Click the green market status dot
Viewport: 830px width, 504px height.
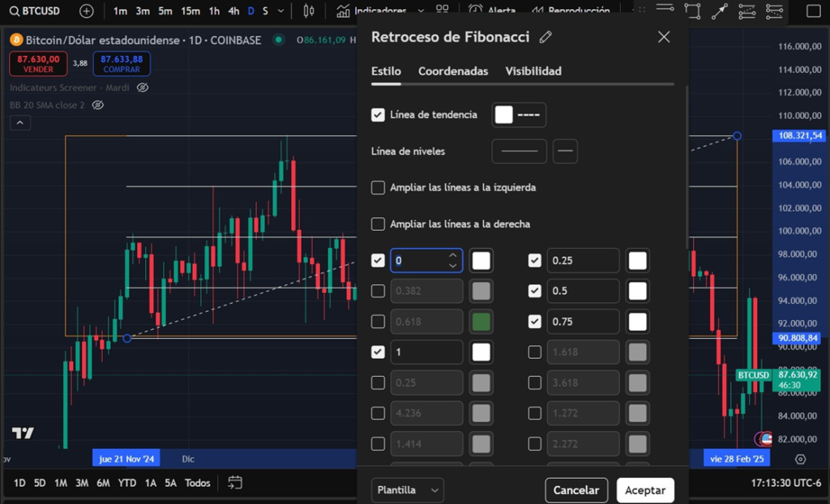click(279, 40)
